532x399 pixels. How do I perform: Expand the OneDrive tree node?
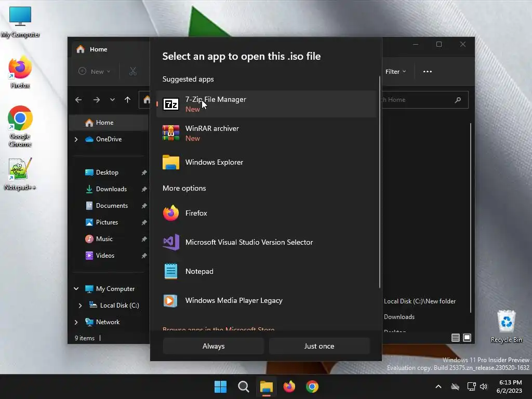76,139
